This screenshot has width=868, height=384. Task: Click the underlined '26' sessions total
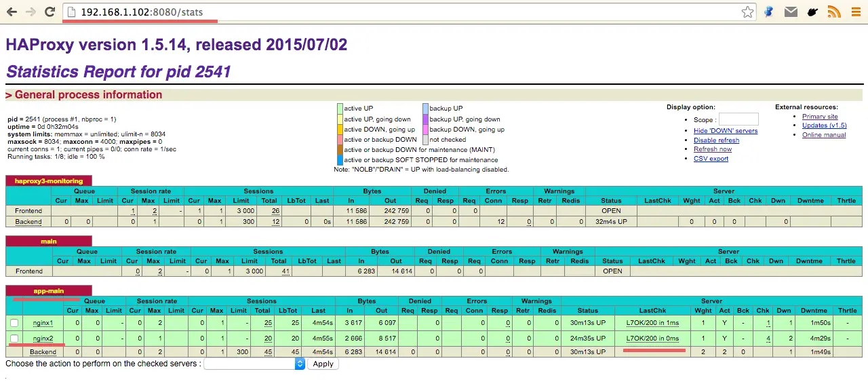click(x=276, y=211)
